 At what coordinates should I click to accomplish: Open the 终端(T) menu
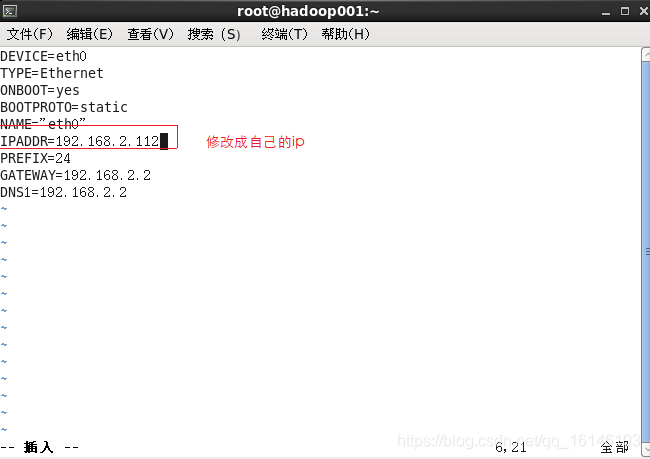284,34
